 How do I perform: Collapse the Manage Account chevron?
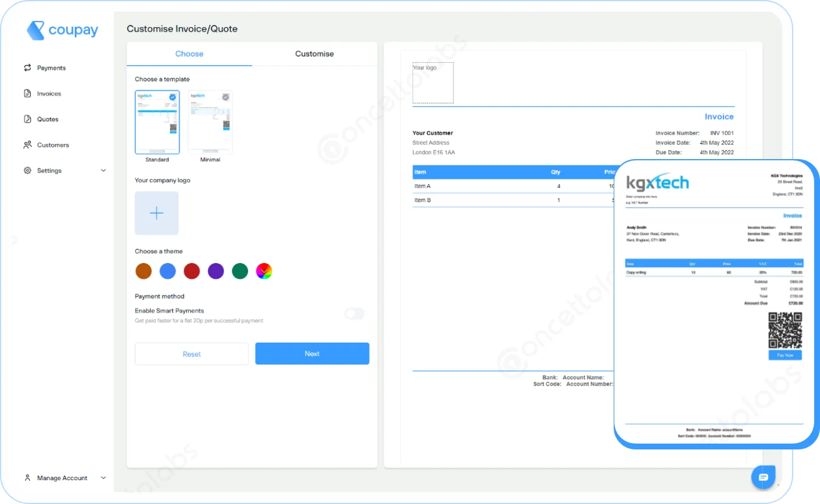(x=103, y=478)
